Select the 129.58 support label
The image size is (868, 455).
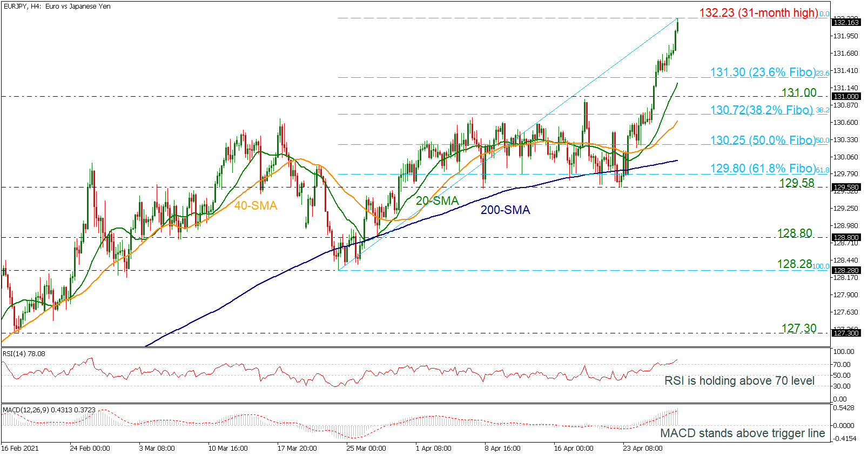tap(797, 183)
